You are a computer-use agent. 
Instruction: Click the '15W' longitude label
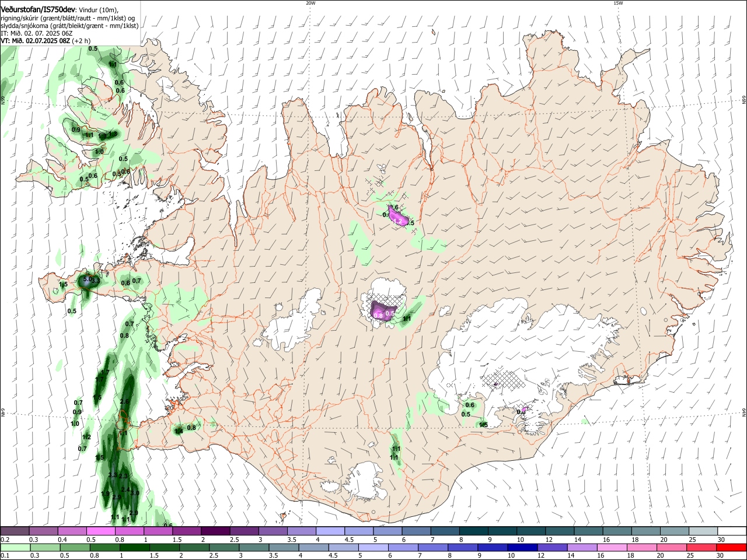[x=618, y=3]
